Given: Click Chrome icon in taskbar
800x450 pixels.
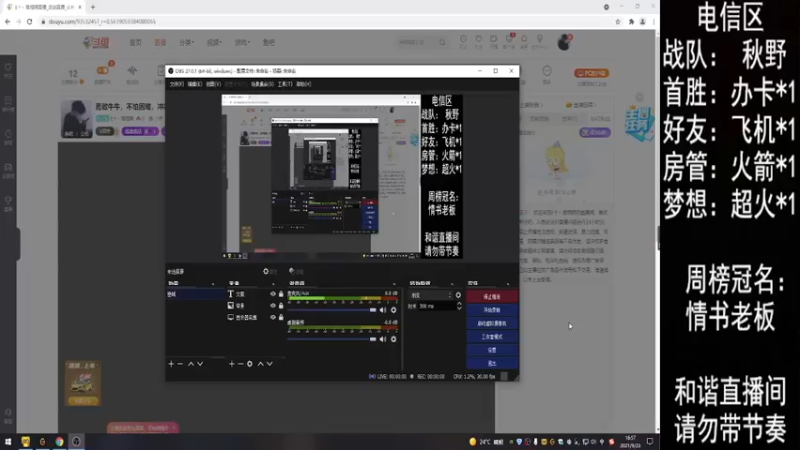Looking at the screenshot, I should pyautogui.click(x=59, y=442).
